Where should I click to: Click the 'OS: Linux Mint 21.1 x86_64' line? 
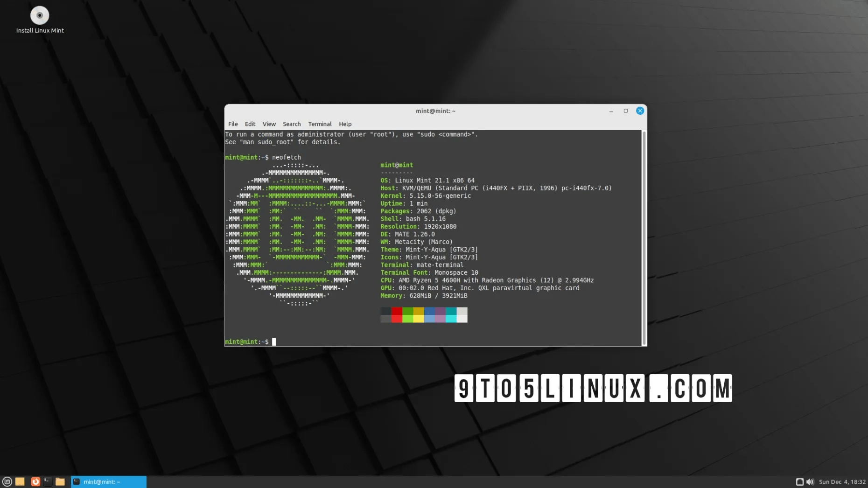(x=427, y=180)
